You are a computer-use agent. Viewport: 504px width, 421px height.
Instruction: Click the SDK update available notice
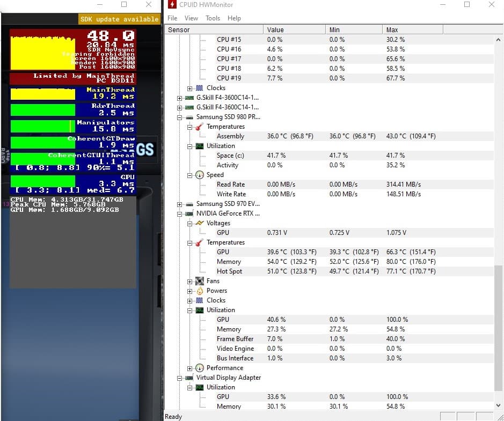[x=119, y=19]
